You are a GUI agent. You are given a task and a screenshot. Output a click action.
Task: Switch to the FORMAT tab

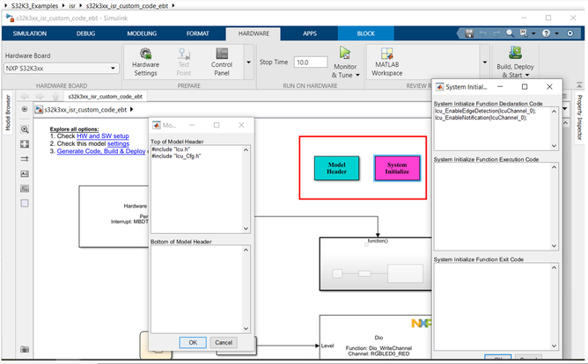coord(198,33)
